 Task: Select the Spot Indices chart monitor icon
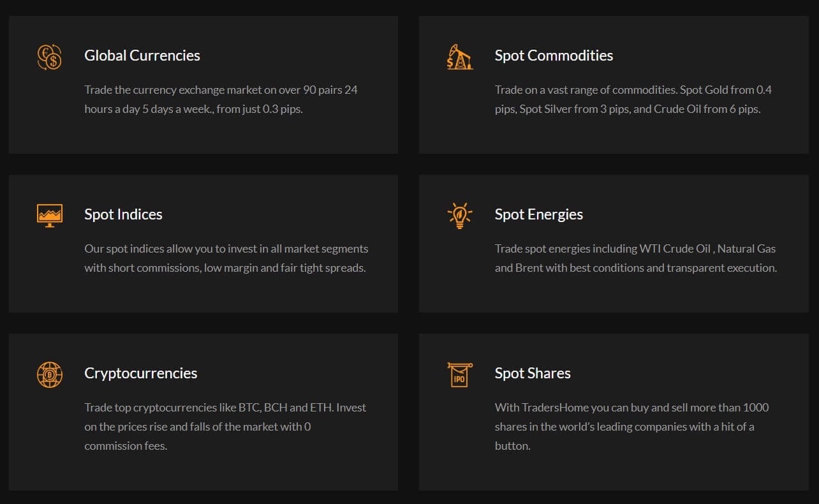(50, 215)
